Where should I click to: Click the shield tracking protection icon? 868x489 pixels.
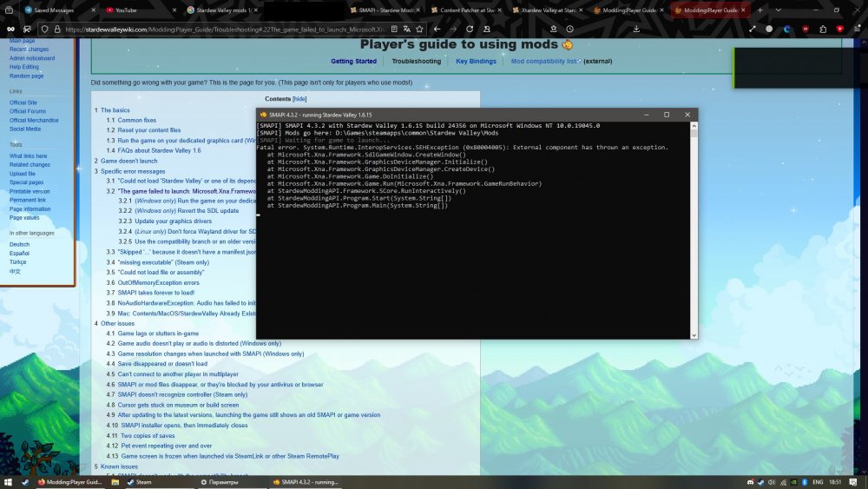[45, 29]
